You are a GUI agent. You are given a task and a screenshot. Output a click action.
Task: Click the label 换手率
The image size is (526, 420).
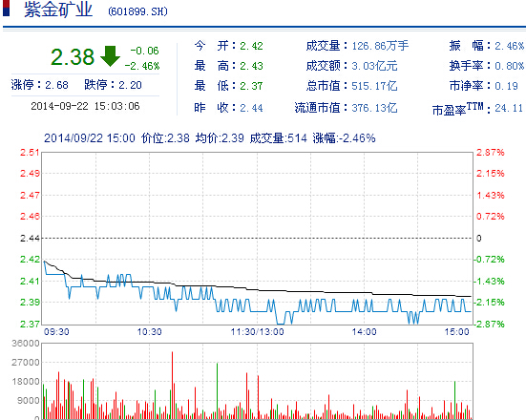[466, 66]
